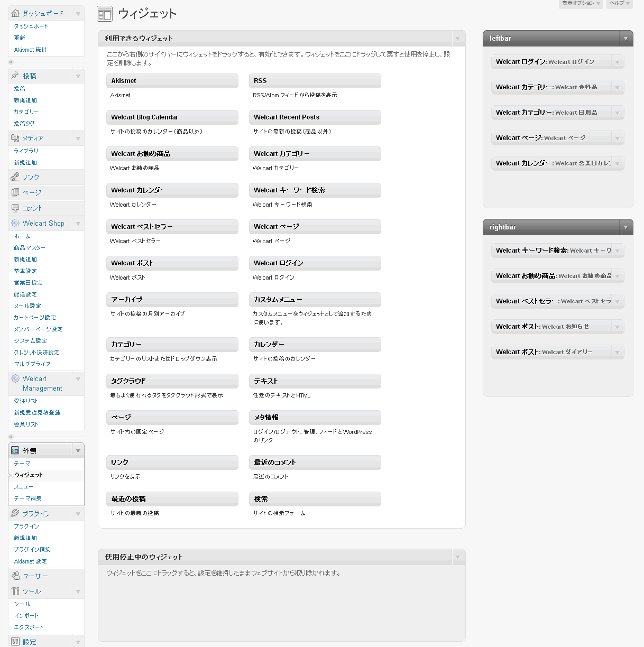Collapse the ダッシュボード menu with its arrow
This screenshot has width=644, height=647.
point(78,14)
